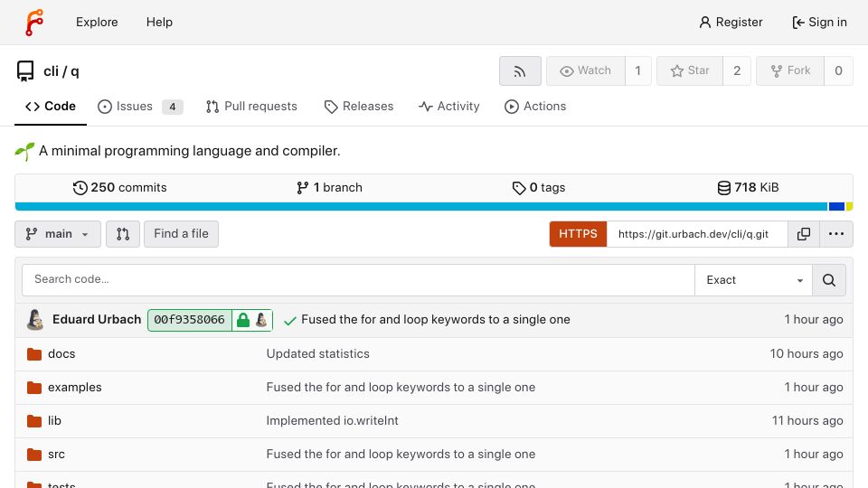Click the yellow language bar segment
Viewport: 868px width, 488px height.
(x=849, y=206)
